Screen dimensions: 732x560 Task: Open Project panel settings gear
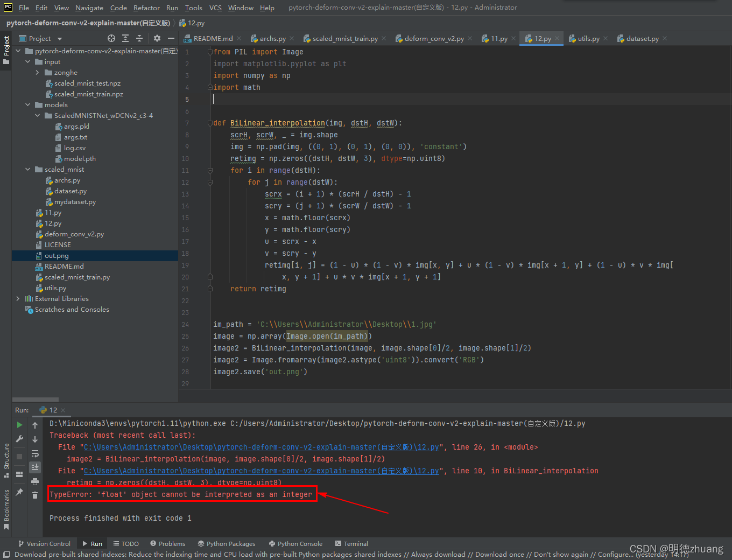[x=157, y=38]
